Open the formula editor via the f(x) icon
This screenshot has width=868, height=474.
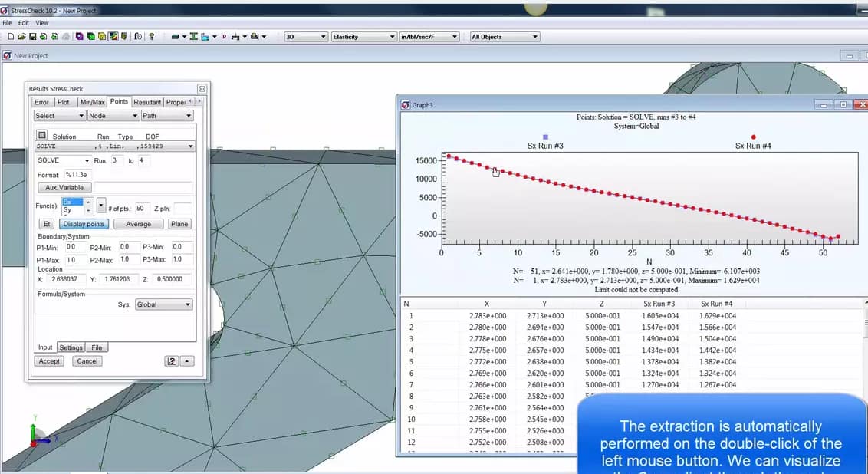[x=138, y=36]
